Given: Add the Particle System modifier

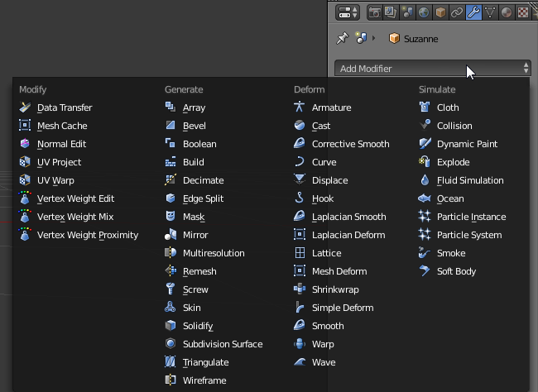Looking at the screenshot, I should pos(469,235).
